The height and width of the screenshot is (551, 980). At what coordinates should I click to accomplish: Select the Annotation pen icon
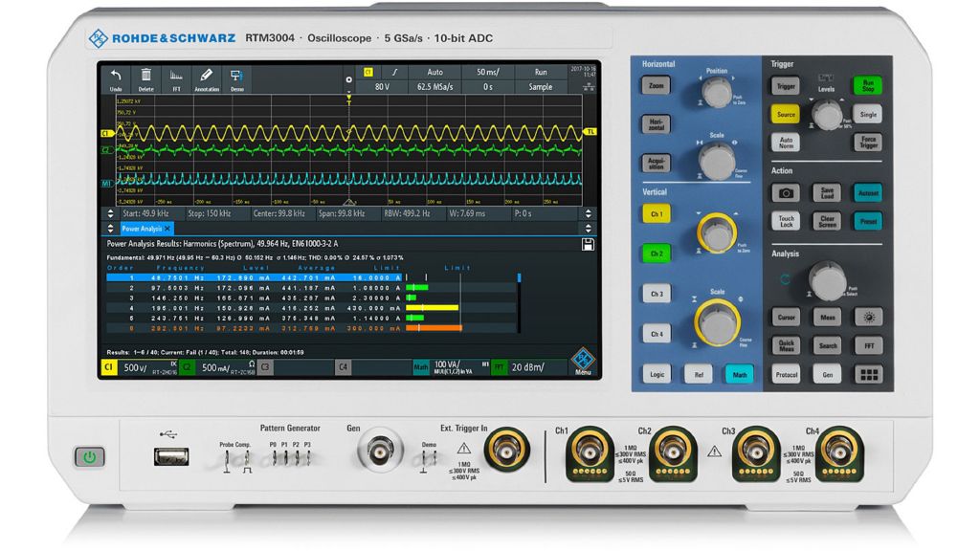[x=207, y=76]
